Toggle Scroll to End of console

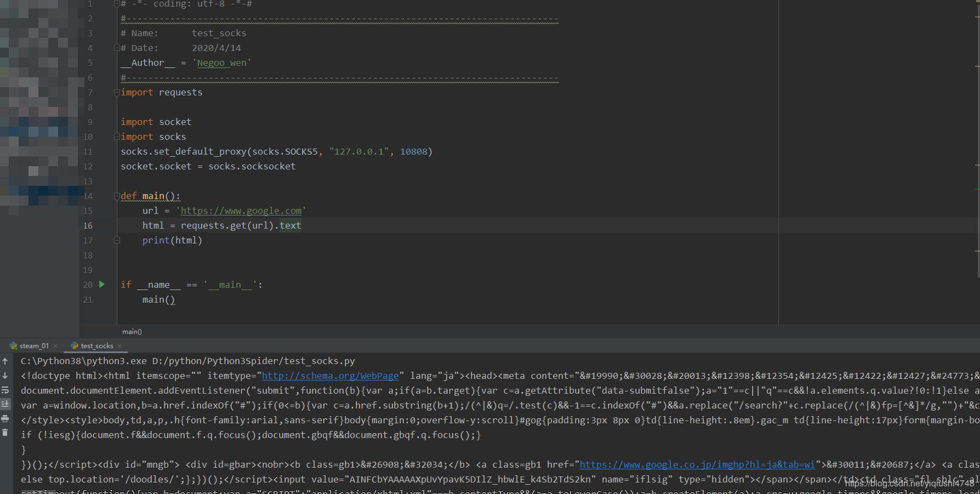pos(5,404)
